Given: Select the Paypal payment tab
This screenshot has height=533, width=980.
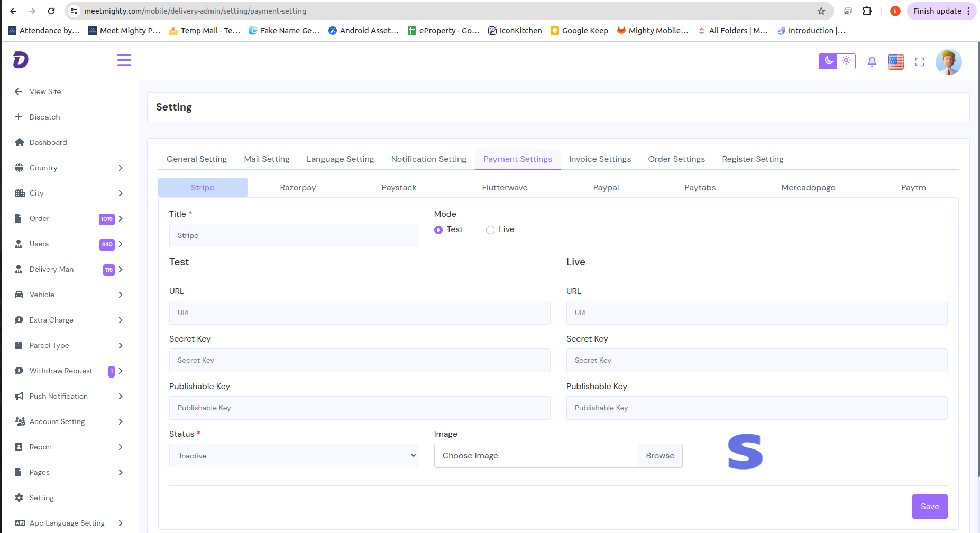Looking at the screenshot, I should tap(606, 188).
